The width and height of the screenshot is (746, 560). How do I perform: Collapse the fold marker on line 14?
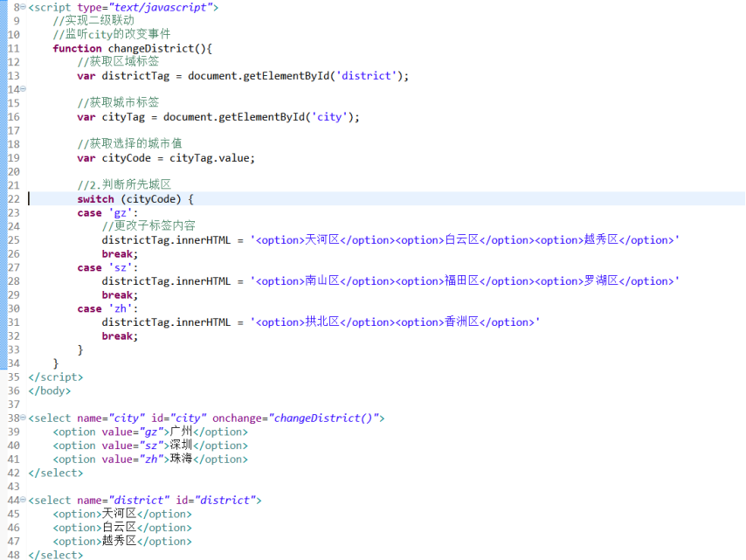[x=21, y=89]
